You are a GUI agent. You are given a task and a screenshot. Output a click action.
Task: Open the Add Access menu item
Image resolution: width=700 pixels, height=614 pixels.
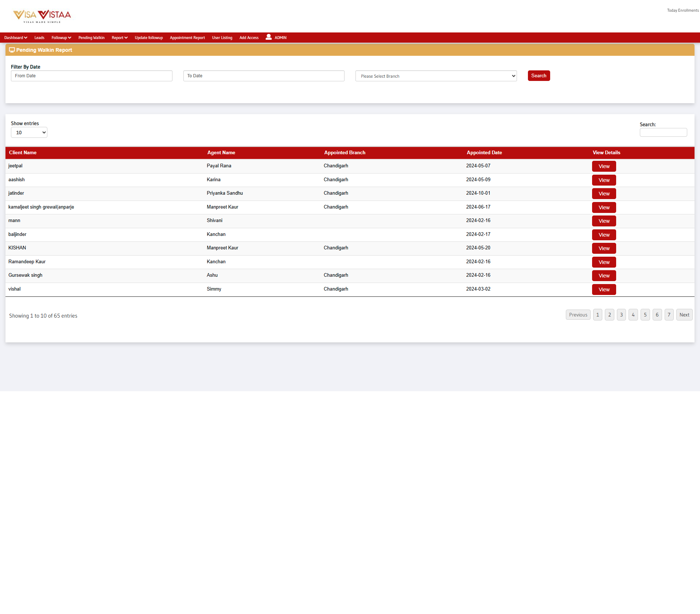click(x=249, y=38)
